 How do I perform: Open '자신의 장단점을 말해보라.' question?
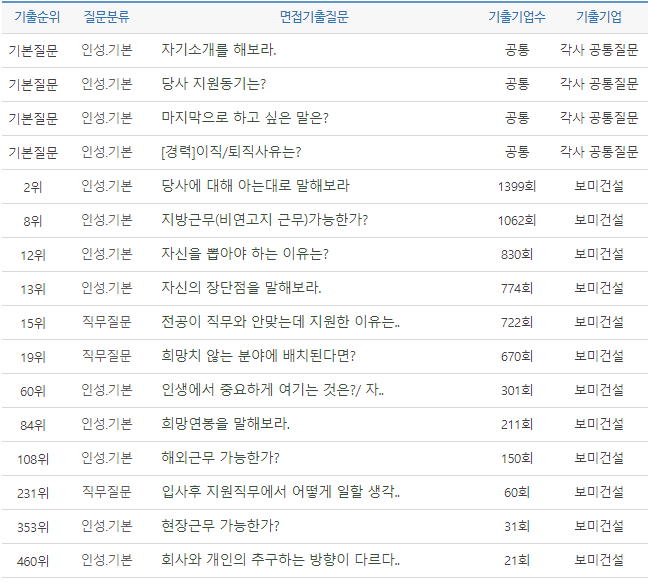(x=241, y=288)
